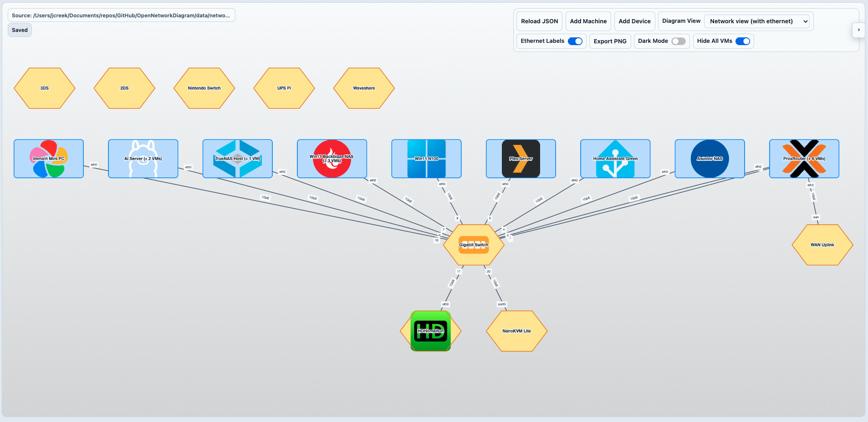This screenshot has width=868, height=422.
Task: Click the Export PNG button
Action: 610,41
